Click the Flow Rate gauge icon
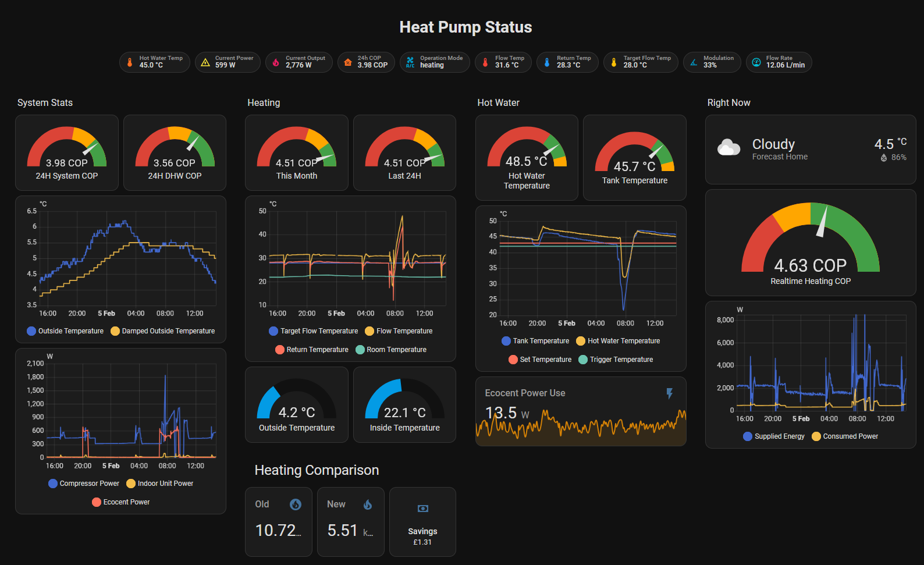Screen dimensions: 924x565 (x=756, y=62)
